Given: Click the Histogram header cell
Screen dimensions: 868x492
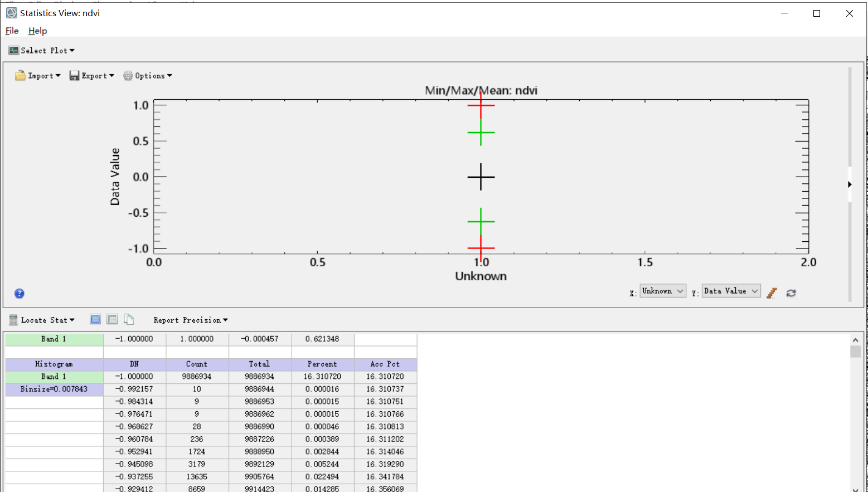Looking at the screenshot, I should coord(54,364).
